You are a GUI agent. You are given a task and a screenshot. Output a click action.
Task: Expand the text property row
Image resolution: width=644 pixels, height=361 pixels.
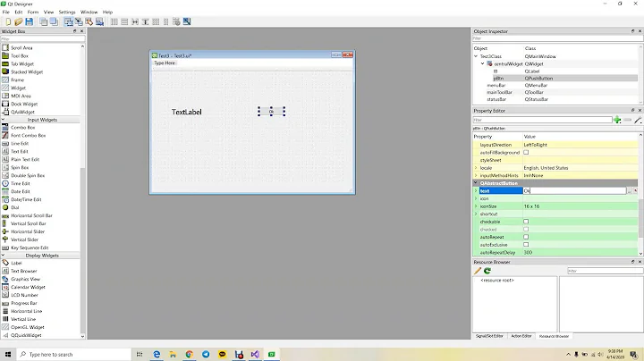(476, 190)
